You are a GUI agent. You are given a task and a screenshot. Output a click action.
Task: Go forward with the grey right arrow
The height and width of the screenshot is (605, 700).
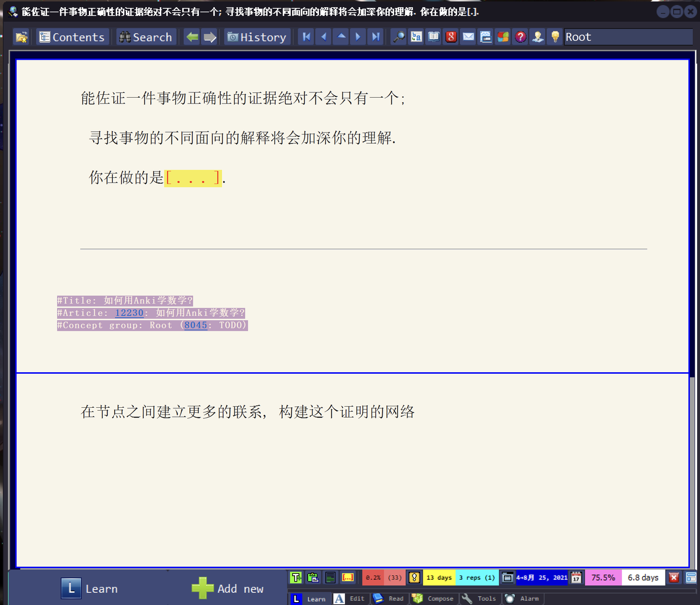pyautogui.click(x=210, y=37)
